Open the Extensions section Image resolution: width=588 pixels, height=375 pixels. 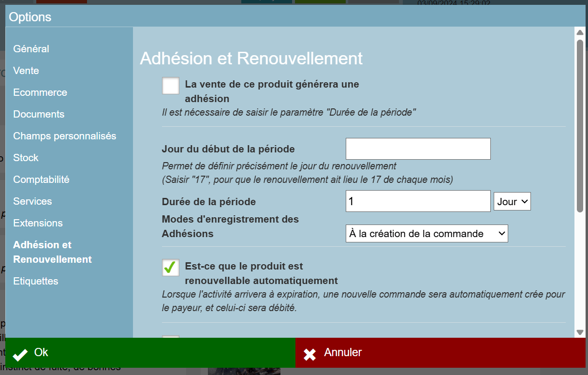click(x=38, y=223)
